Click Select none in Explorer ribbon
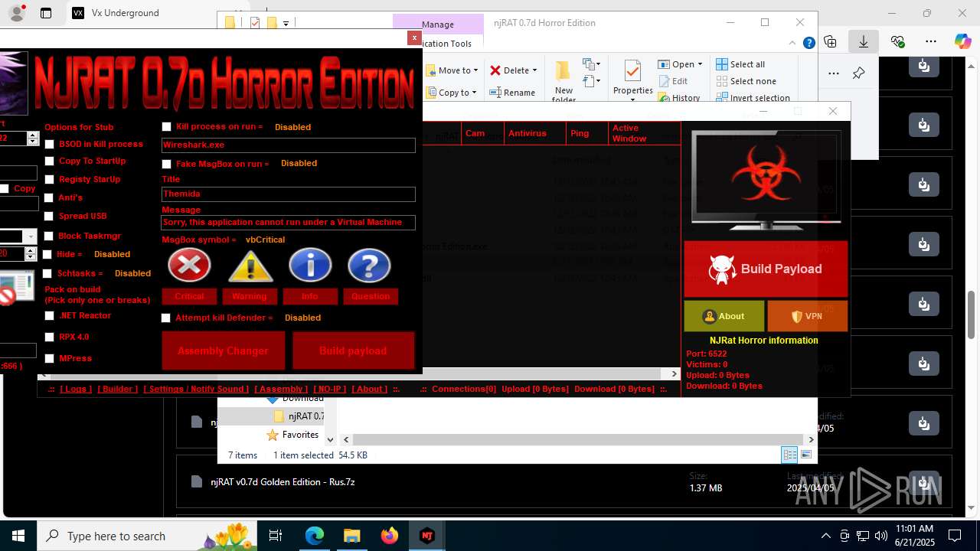980x551 pixels. (x=746, y=81)
